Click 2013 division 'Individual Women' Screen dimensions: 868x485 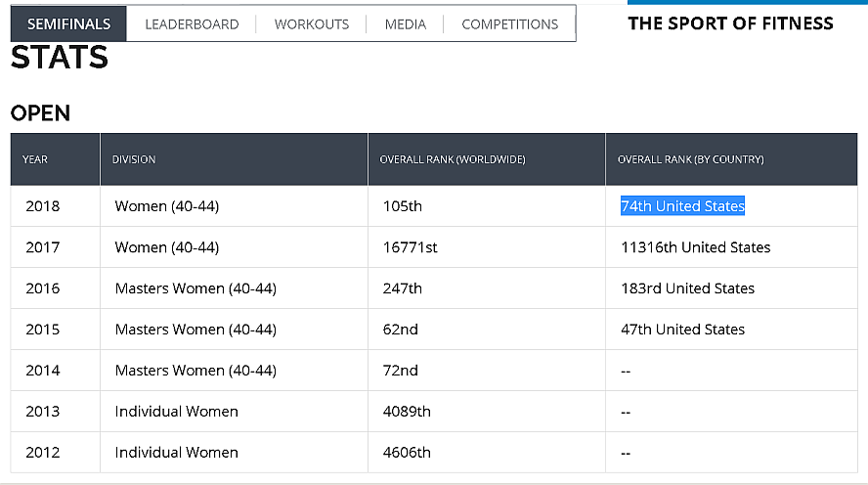[176, 411]
